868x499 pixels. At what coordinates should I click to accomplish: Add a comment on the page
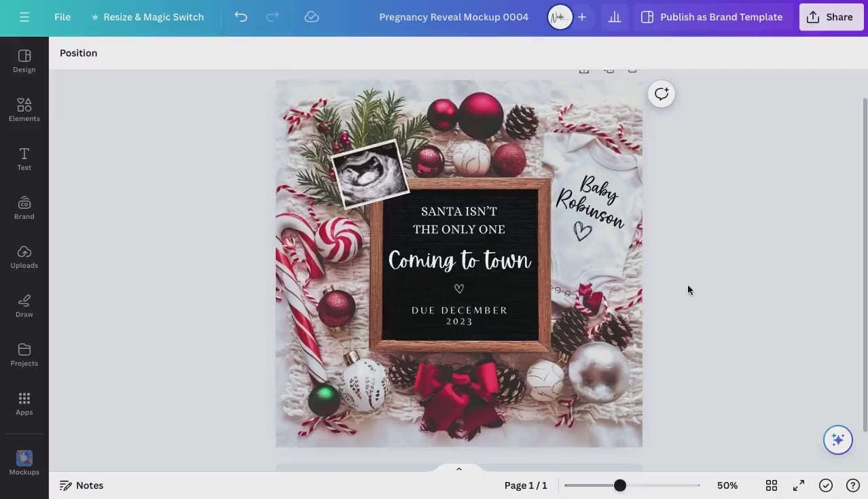coord(661,94)
